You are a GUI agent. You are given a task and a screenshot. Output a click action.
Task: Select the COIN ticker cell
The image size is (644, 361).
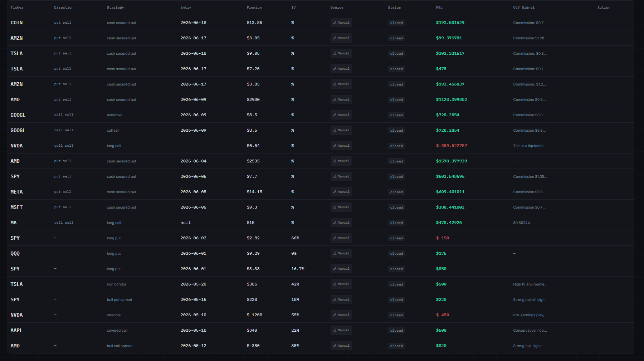pyautogui.click(x=16, y=23)
